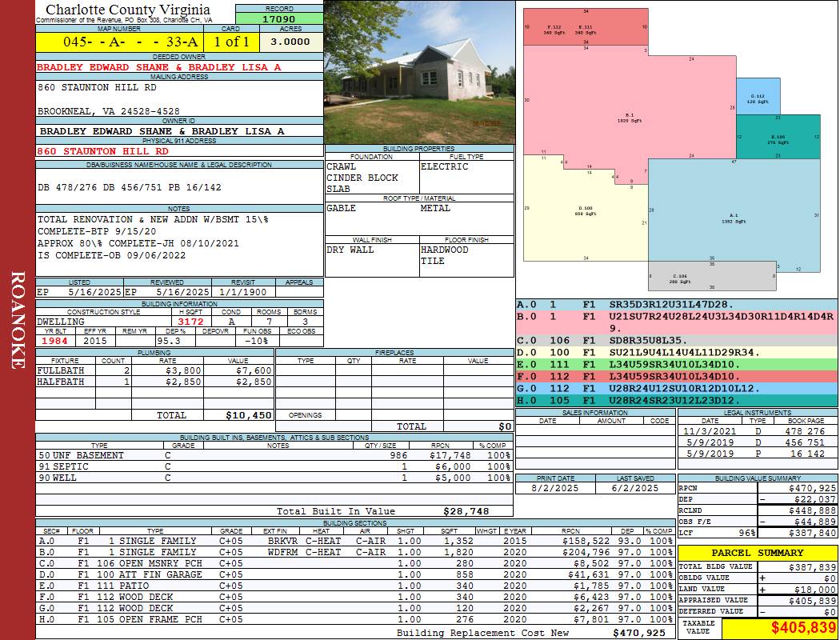Select the yellow Parcel Summary header
The image size is (840, 640).
point(758,553)
